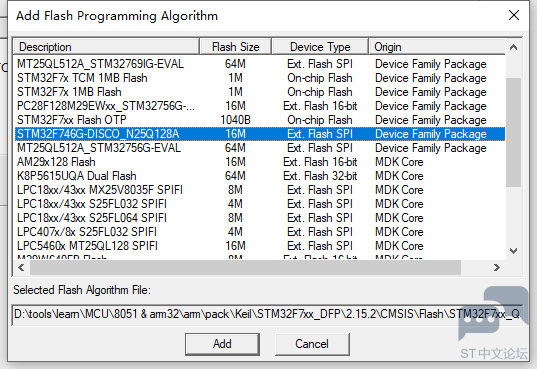Select the LPC407x/8x S25FL032 SPIFI row
Viewport: 537px width, 369px height.
[260, 232]
